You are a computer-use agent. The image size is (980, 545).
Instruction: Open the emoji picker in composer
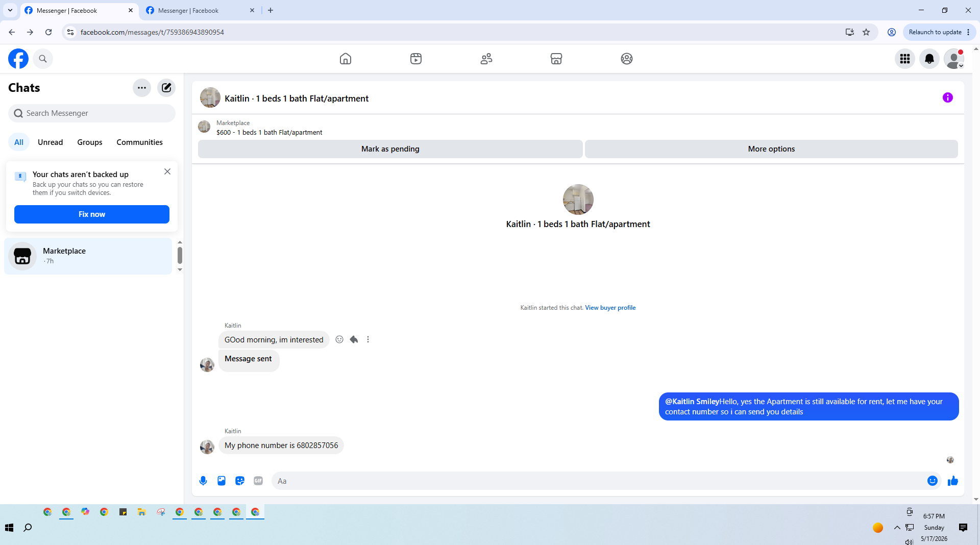pos(933,481)
